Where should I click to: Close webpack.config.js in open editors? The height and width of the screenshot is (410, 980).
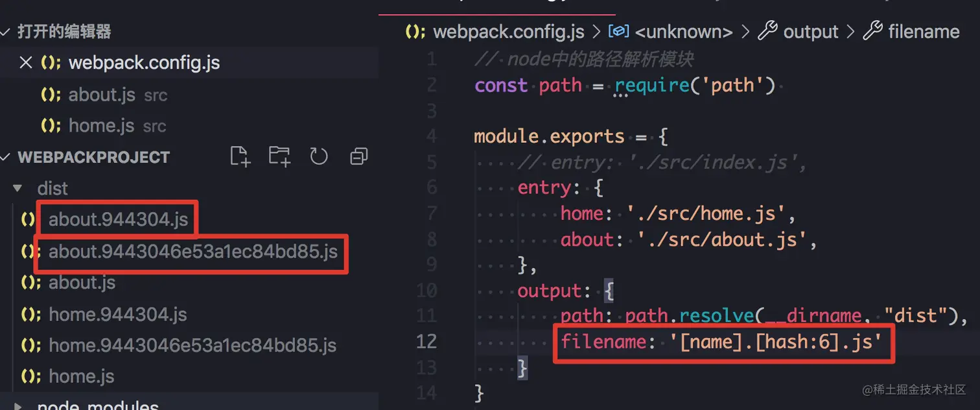point(26,63)
